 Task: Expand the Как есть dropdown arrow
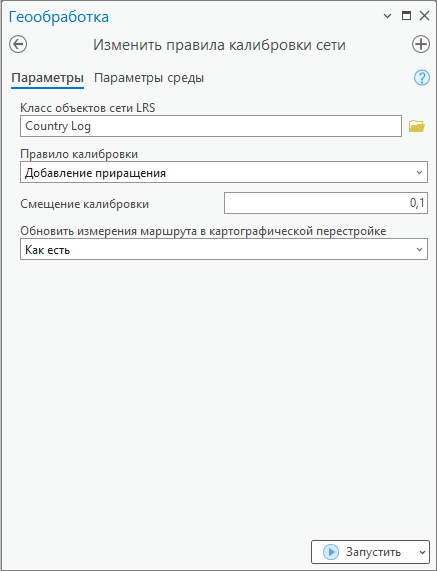[419, 249]
